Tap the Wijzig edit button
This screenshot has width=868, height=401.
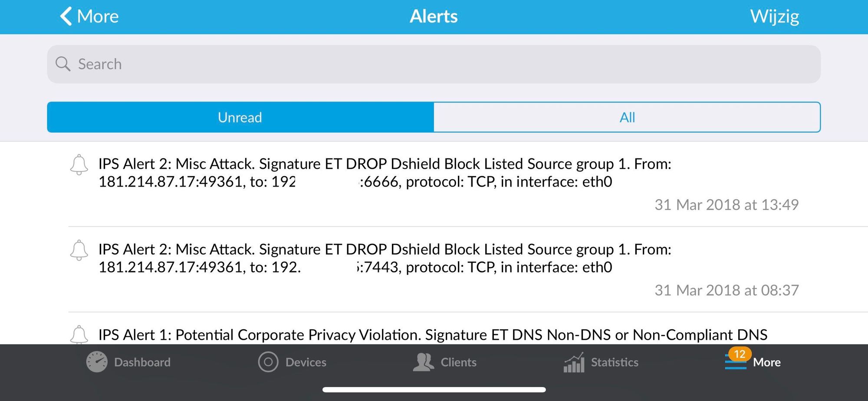pyautogui.click(x=775, y=16)
